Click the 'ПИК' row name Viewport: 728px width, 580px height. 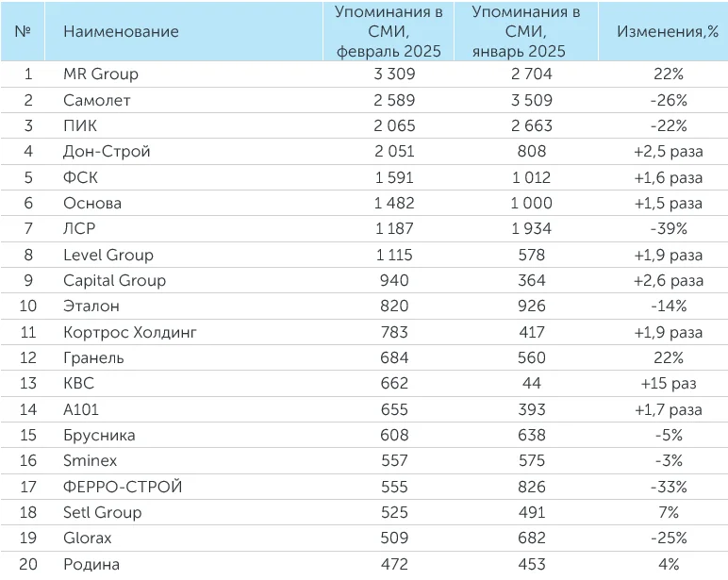coord(80,125)
